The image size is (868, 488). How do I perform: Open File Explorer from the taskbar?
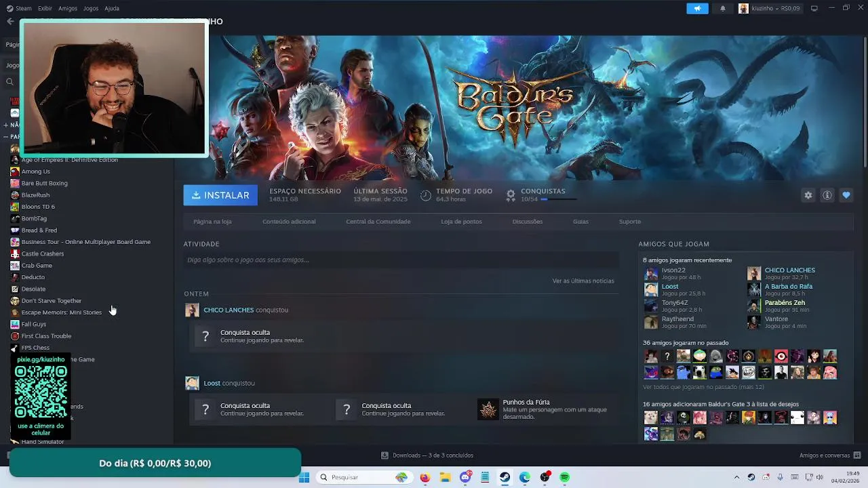[x=446, y=477]
